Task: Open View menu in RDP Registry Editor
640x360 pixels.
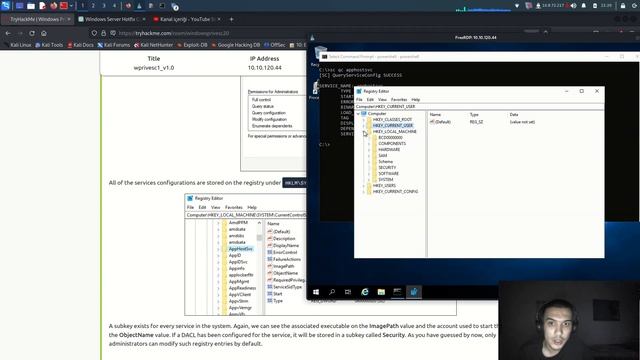Action: click(382, 100)
